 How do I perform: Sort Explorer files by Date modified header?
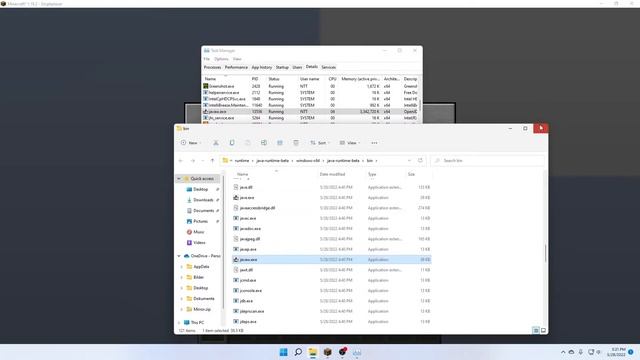point(332,174)
